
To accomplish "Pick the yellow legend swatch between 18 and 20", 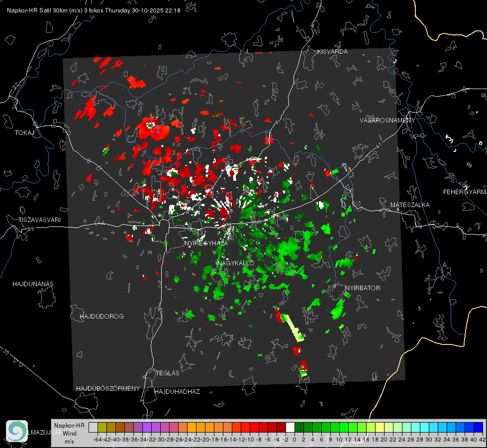I will (380, 427).
